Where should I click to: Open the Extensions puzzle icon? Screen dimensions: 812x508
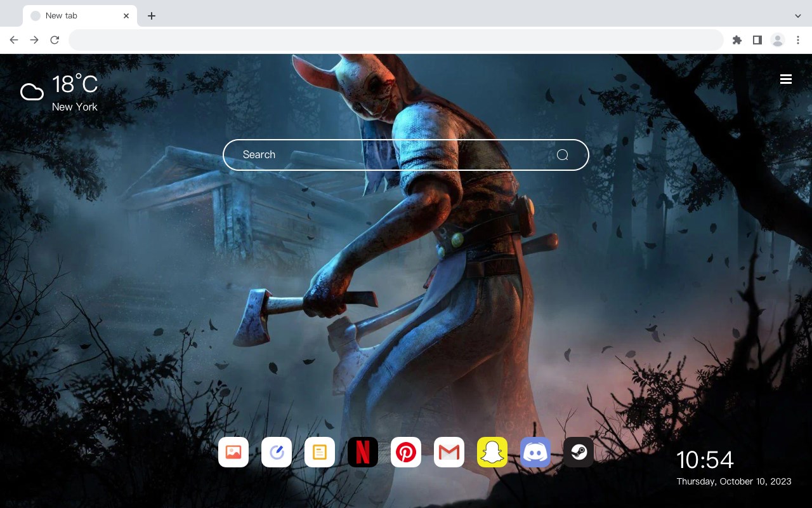pos(737,40)
